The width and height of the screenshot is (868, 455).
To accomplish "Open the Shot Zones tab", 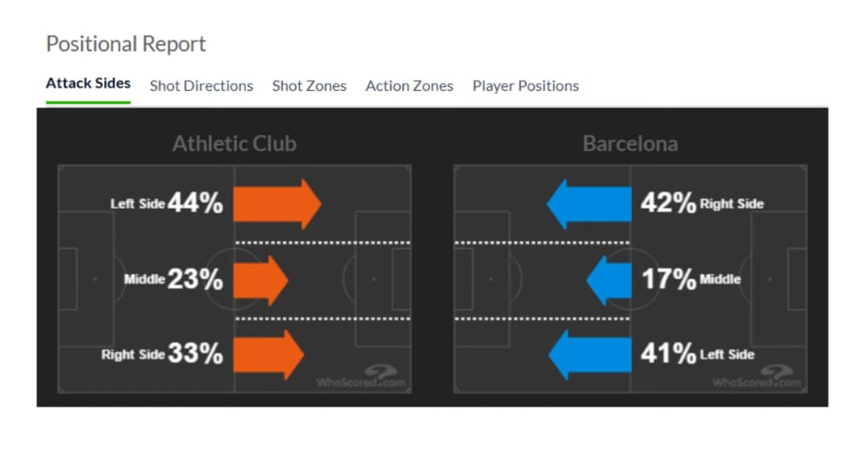I will point(309,86).
